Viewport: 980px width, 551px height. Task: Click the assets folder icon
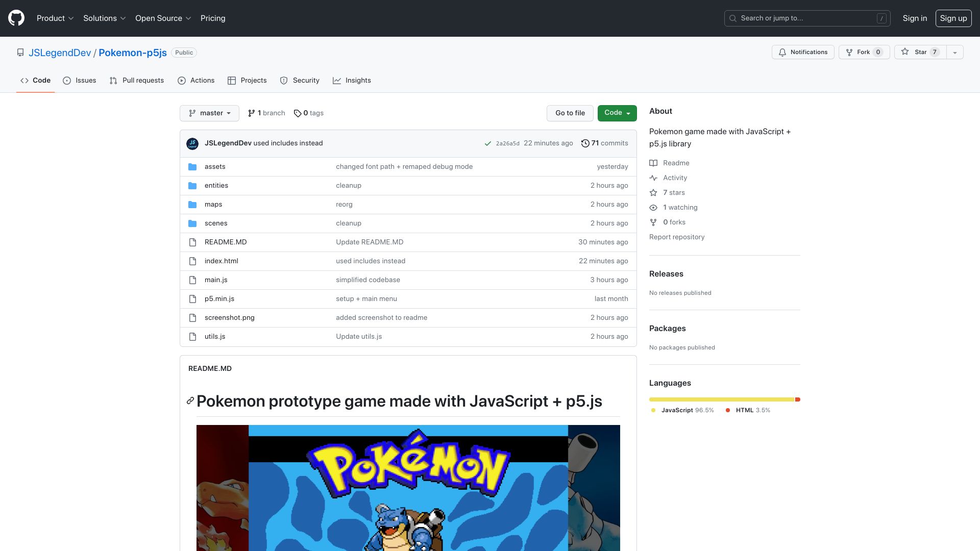click(x=192, y=167)
